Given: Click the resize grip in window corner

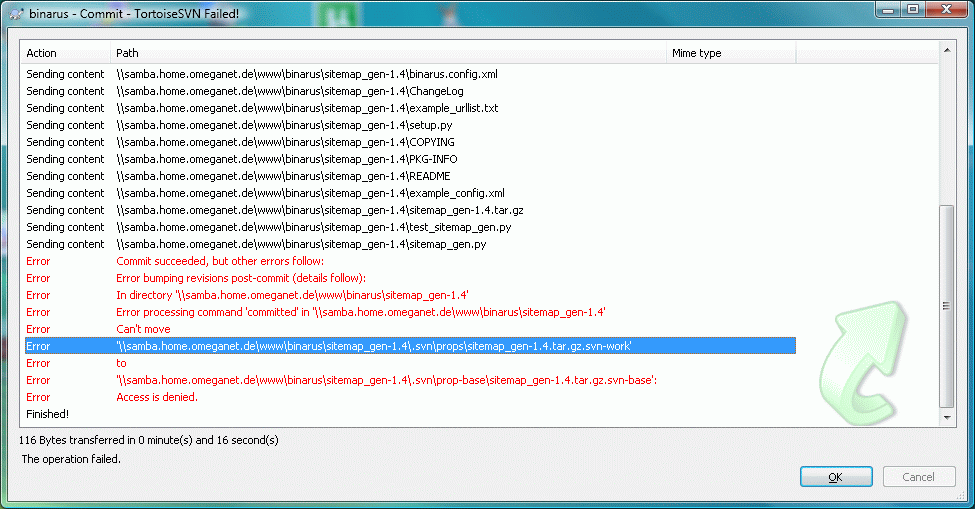Looking at the screenshot, I should (963, 495).
